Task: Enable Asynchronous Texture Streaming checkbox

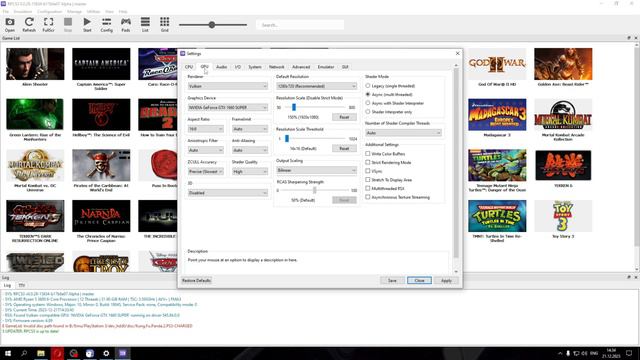Action: (368, 197)
